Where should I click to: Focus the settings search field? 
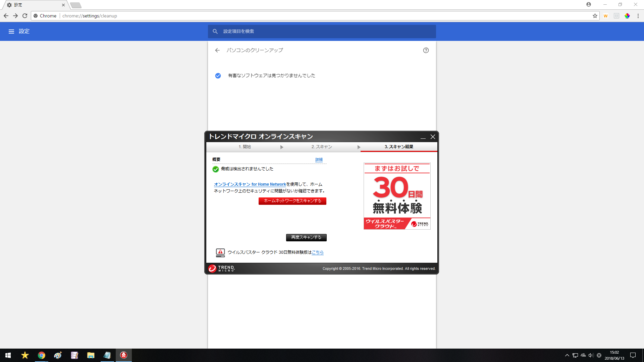pos(322,32)
